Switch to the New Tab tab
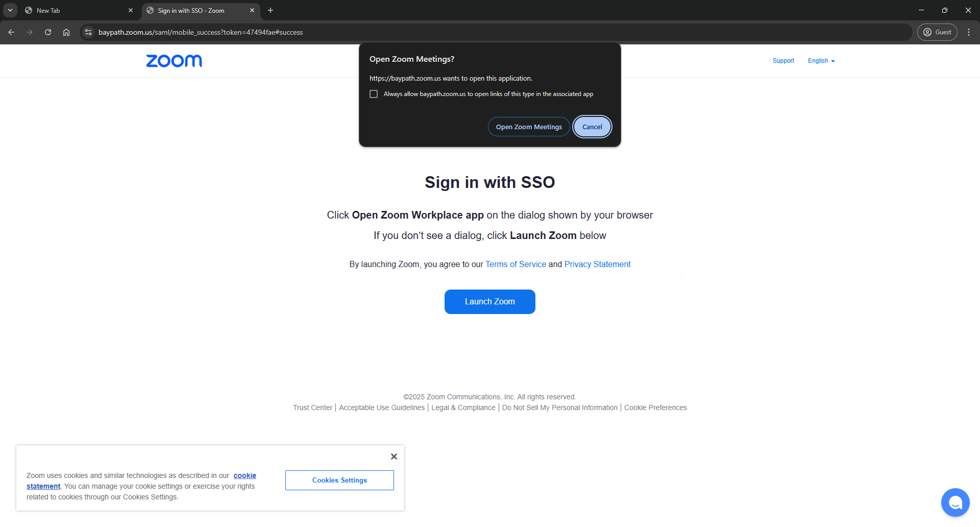 pos(77,10)
